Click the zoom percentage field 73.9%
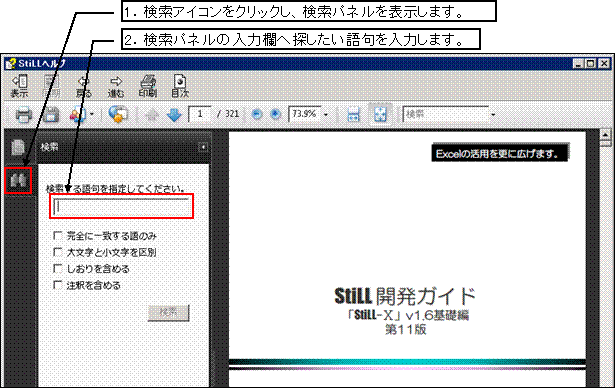 (305, 114)
